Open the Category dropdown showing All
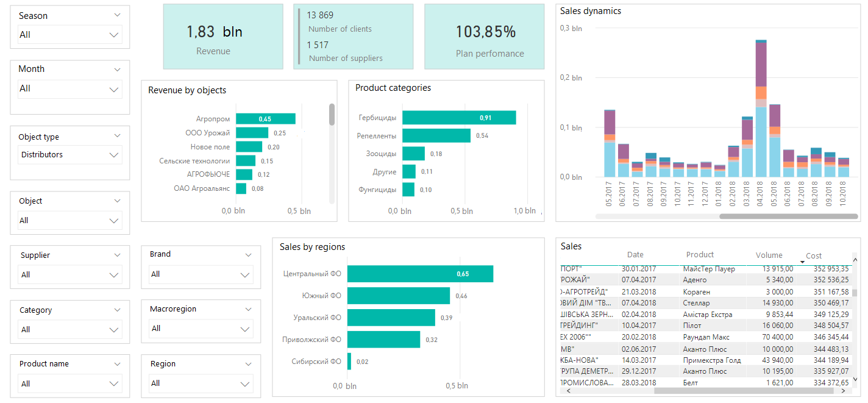Screen dimensions: 868x403 coord(70,329)
